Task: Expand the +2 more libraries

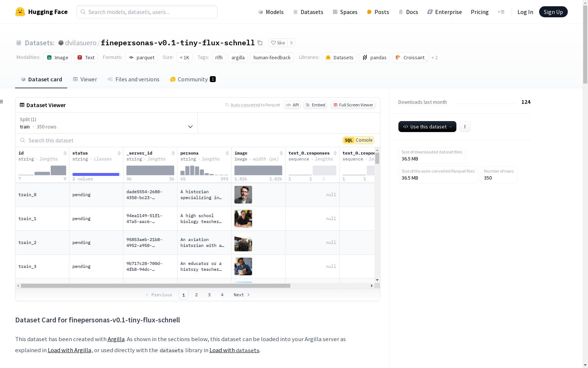Action: [x=434, y=57]
